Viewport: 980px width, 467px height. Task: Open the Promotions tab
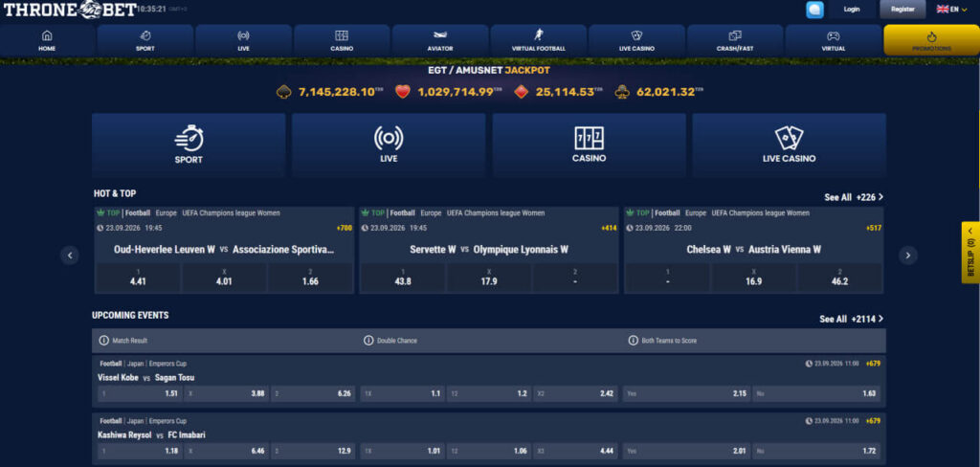tap(932, 40)
